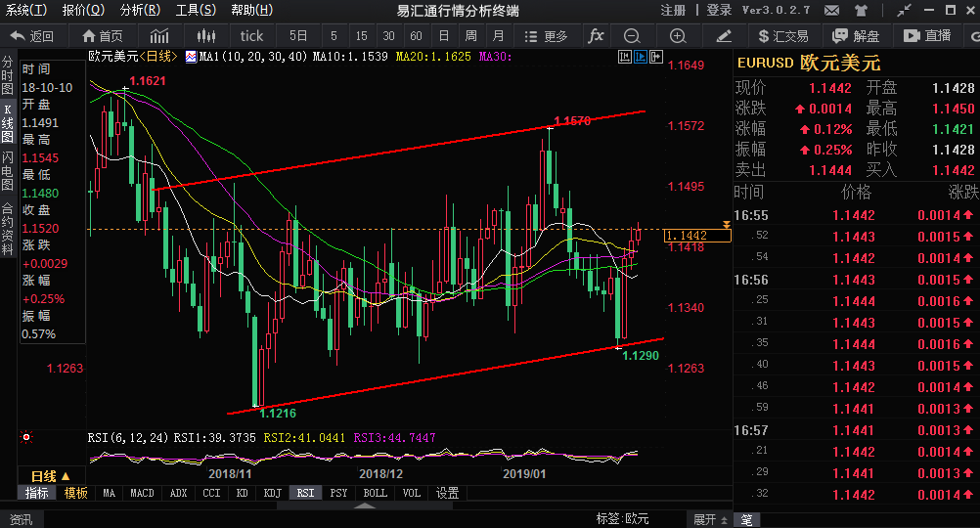Toggle the MACD indicator
This screenshot has width=980, height=528.
143,494
